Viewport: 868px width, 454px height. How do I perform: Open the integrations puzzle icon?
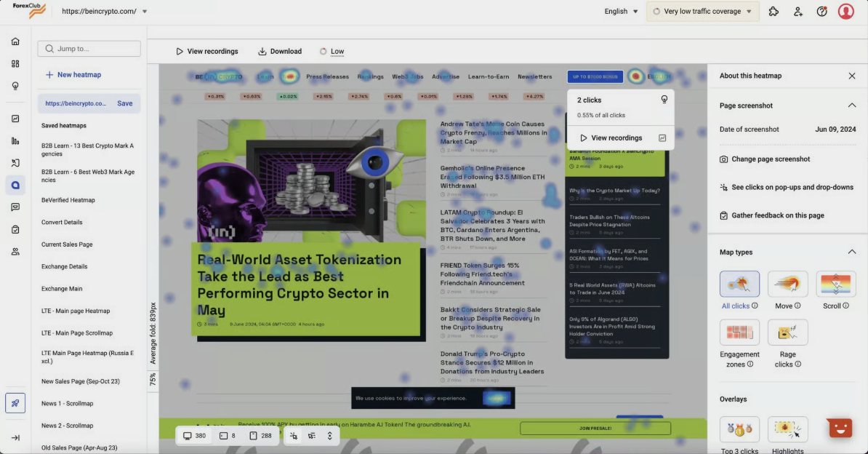tap(773, 11)
